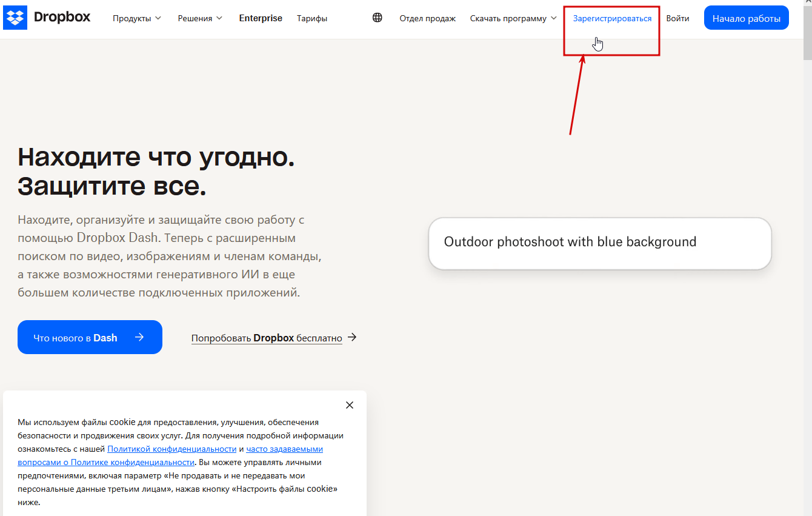This screenshot has width=812, height=516.
Task: Expand the Продукты dropdown menu
Action: (137, 18)
